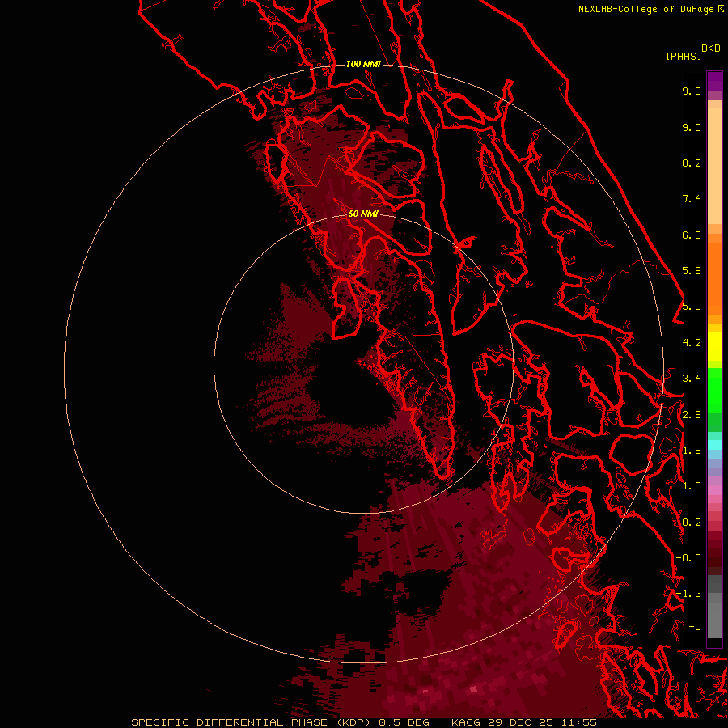
Task: Click the [PHAS] units label above the color bar
Action: [684, 56]
